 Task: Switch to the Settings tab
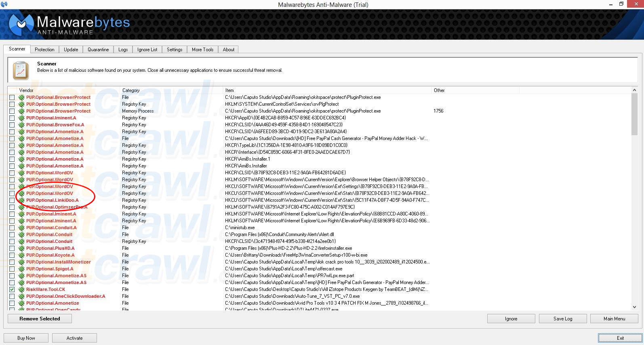[x=175, y=50]
